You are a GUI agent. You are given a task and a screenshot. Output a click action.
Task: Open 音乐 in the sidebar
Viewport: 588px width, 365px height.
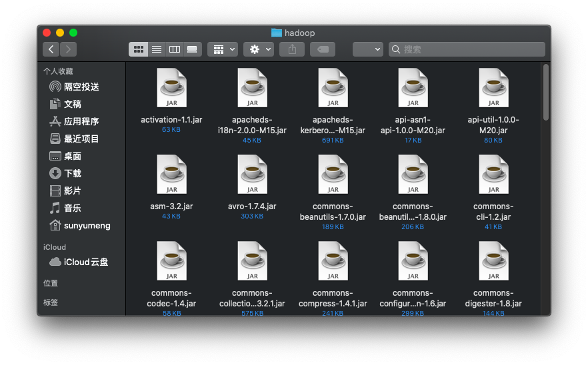[65, 208]
